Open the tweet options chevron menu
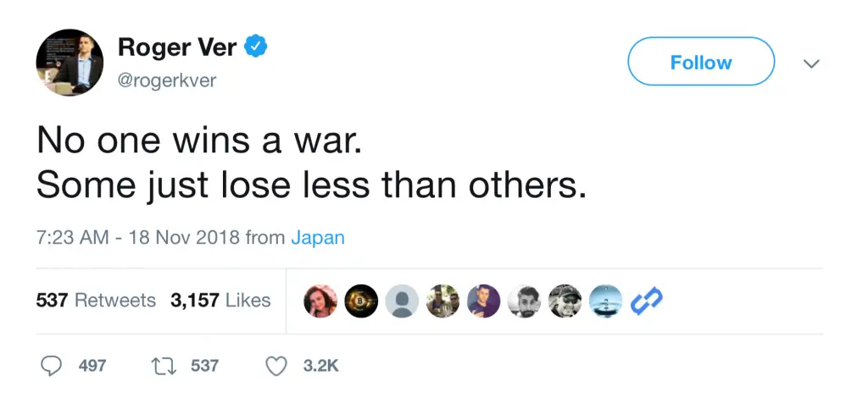The width and height of the screenshot is (868, 403). (811, 63)
